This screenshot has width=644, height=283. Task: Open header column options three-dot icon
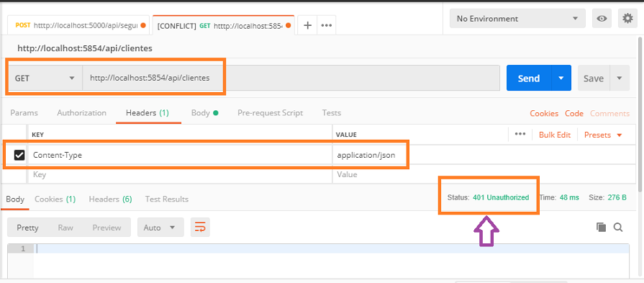[520, 135]
